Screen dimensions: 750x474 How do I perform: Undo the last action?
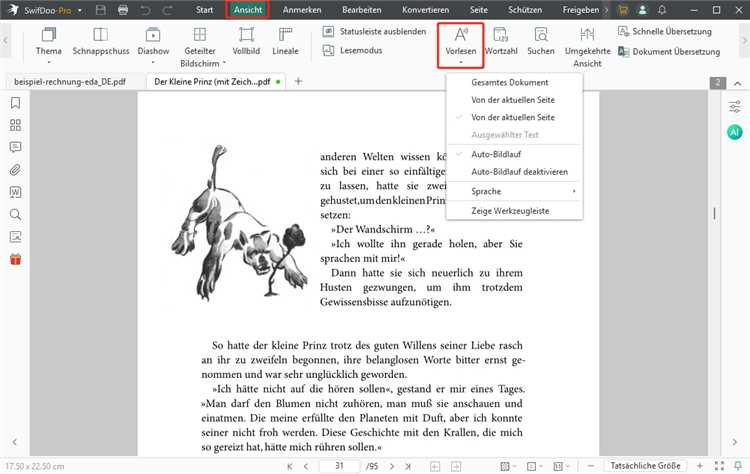click(x=145, y=10)
